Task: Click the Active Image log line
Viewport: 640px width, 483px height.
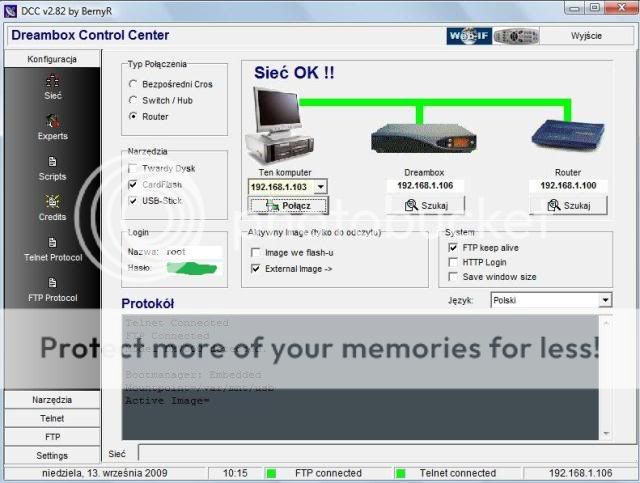Action: tap(167, 401)
